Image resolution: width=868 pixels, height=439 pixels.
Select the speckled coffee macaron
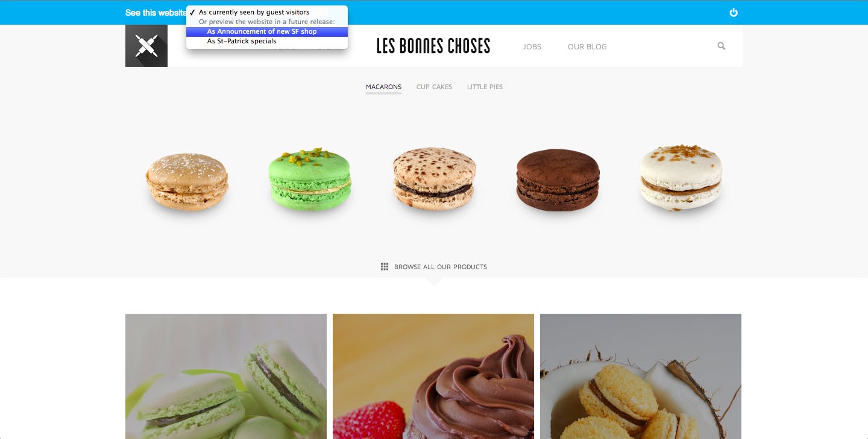point(434,179)
